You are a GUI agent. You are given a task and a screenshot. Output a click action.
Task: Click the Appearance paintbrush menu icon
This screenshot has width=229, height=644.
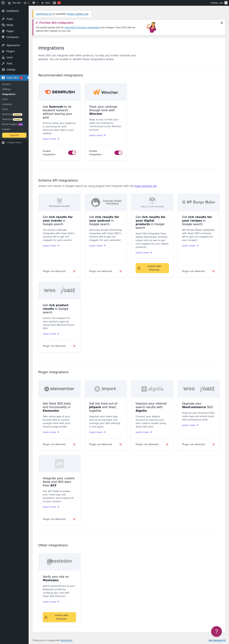click(x=3, y=45)
